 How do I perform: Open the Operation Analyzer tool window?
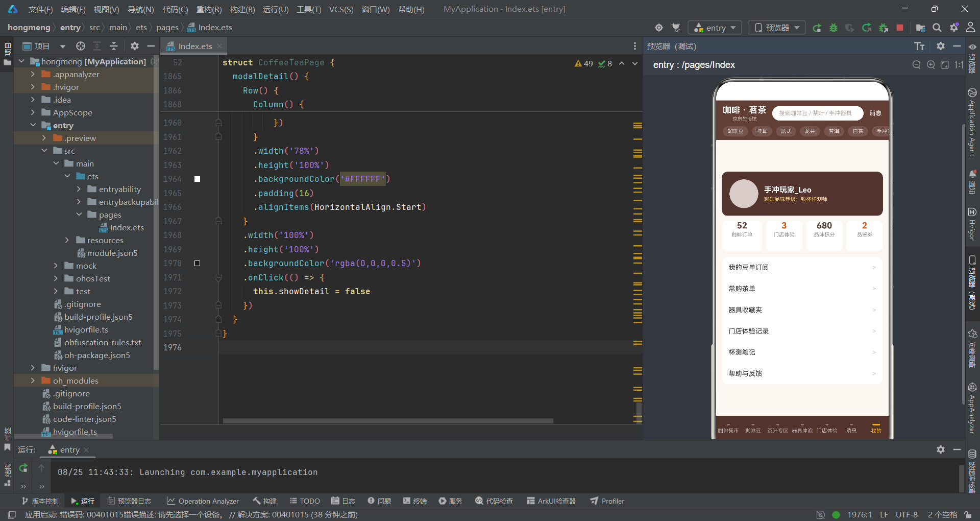pos(203,501)
